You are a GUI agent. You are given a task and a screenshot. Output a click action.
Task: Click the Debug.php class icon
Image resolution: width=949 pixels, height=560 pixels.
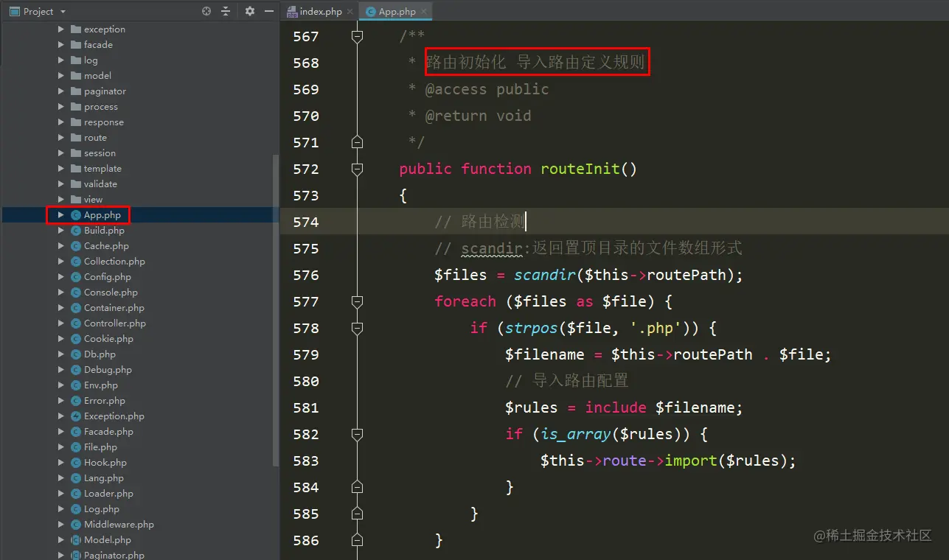(76, 370)
